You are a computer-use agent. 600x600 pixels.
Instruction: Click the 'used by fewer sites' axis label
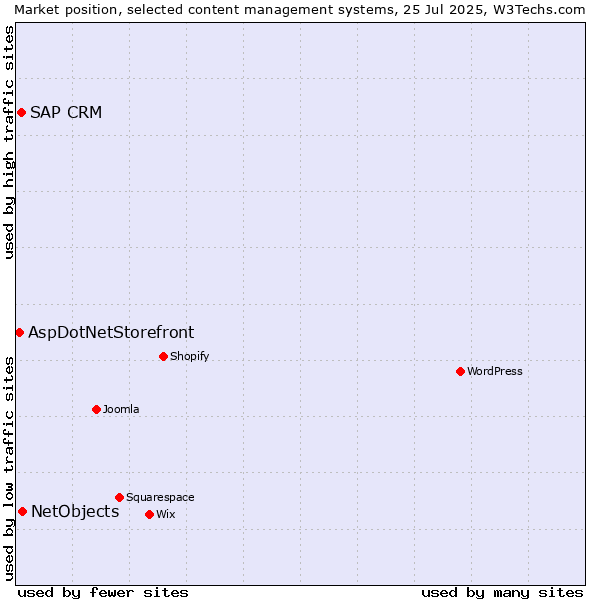103,593
